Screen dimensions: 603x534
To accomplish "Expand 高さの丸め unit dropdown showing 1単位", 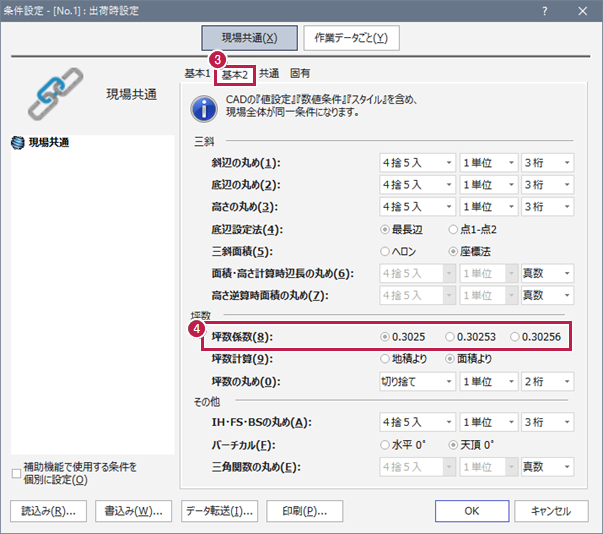I will pos(487,207).
